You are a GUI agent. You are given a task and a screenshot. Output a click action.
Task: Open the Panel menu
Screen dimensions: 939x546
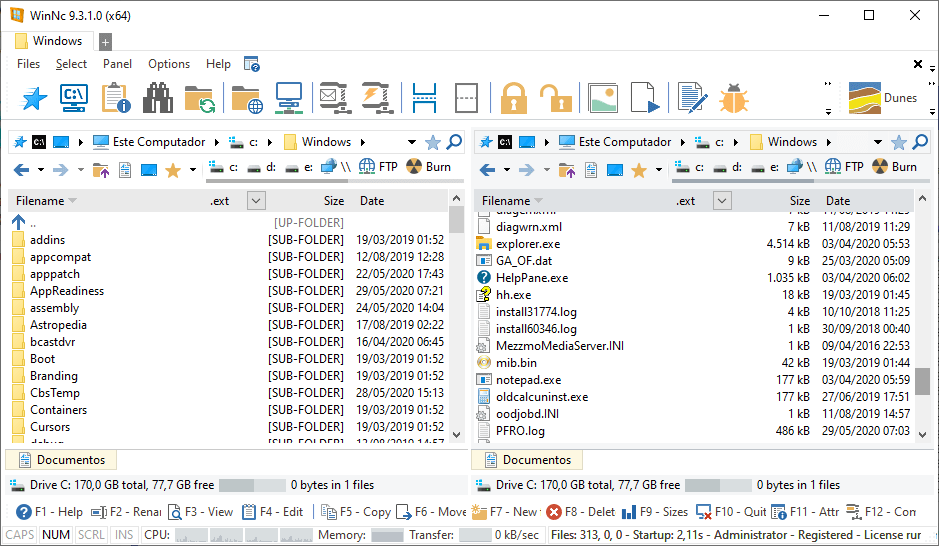click(117, 64)
